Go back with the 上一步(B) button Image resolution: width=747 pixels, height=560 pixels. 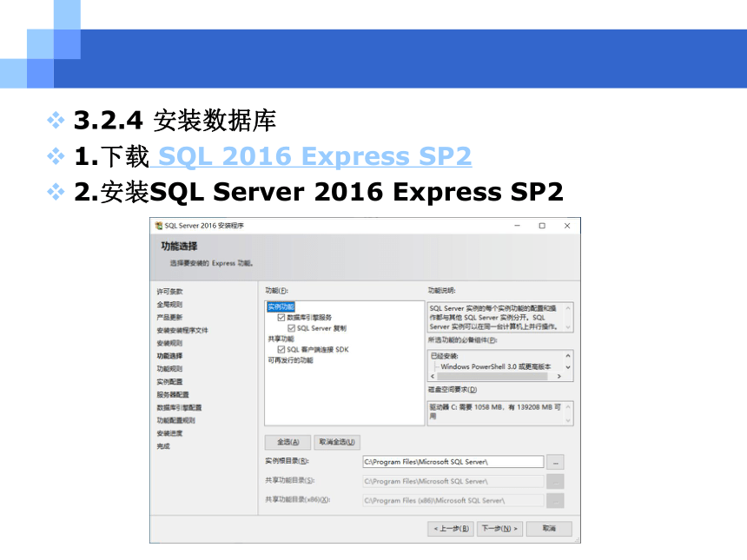pyautogui.click(x=451, y=529)
